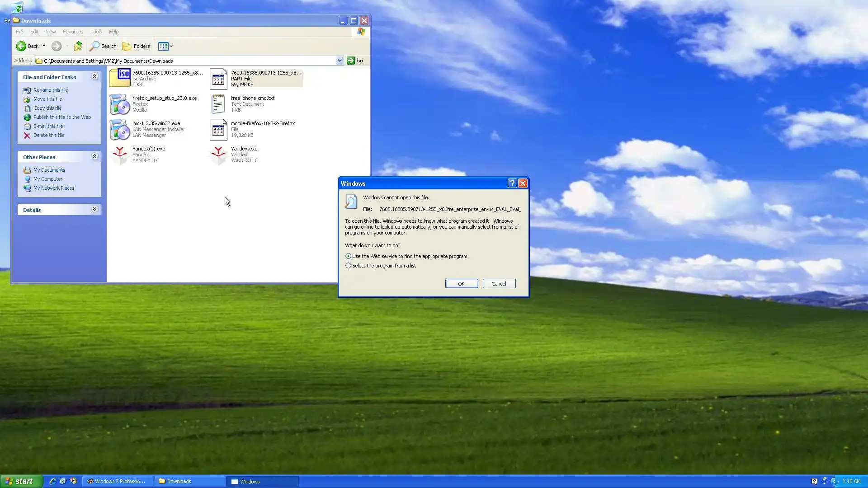This screenshot has width=868, height=488.
Task: Click the Up folder icon
Action: (78, 46)
